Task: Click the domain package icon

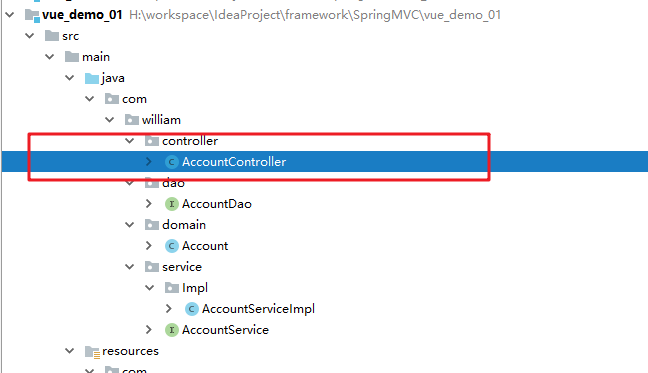Action: [x=152, y=225]
